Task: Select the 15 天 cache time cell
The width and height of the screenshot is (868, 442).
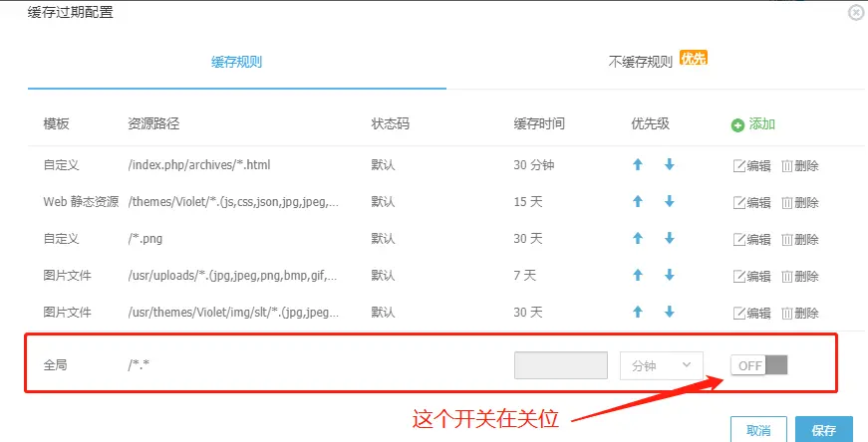Action: pyautogui.click(x=527, y=202)
